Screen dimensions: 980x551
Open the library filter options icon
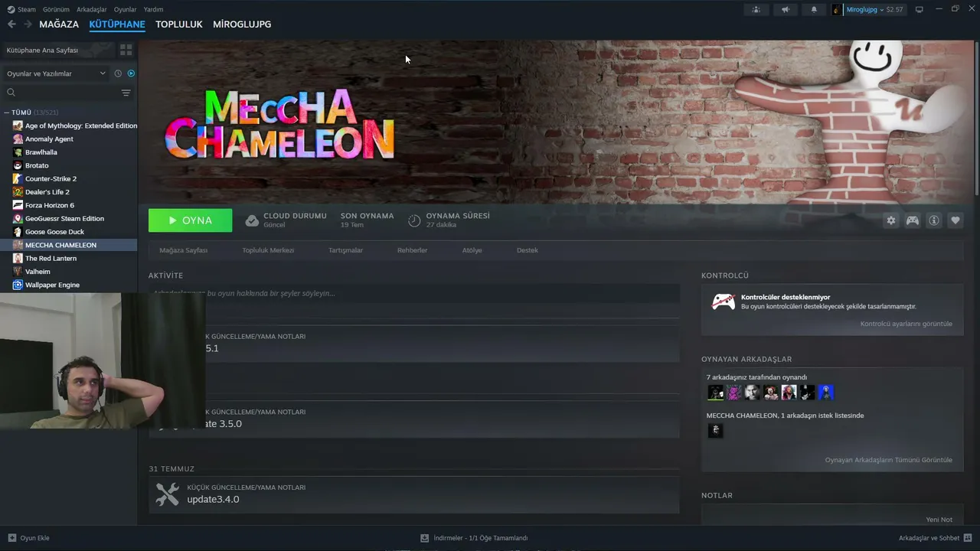click(126, 93)
